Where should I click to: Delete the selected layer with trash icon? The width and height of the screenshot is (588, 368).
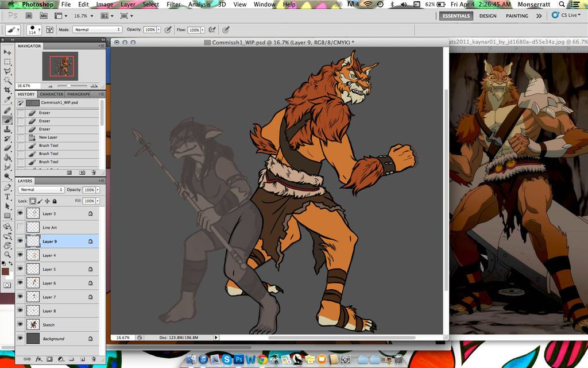94,359
